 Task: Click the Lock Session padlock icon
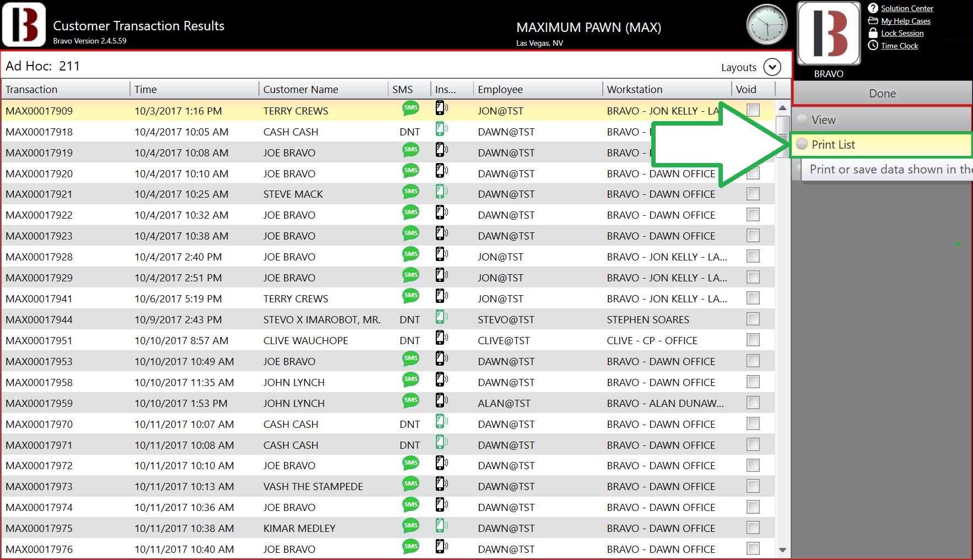pyautogui.click(x=873, y=33)
